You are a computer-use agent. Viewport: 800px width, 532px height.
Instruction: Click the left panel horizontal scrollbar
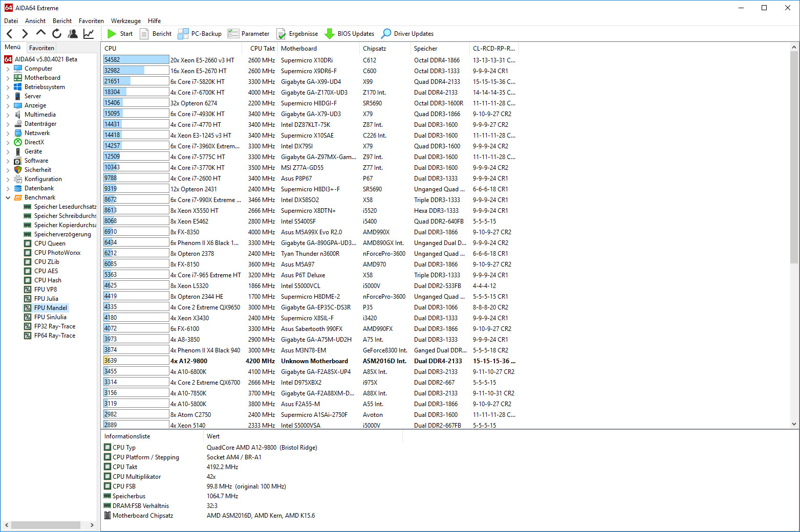pos(46,525)
